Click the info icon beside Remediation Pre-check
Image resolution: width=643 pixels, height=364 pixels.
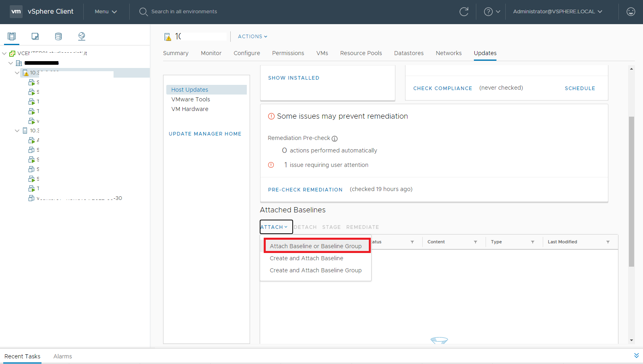335,139
